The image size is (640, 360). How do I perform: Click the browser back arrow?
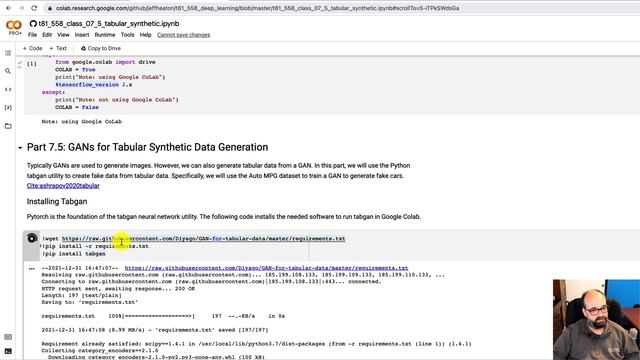pos(9,8)
